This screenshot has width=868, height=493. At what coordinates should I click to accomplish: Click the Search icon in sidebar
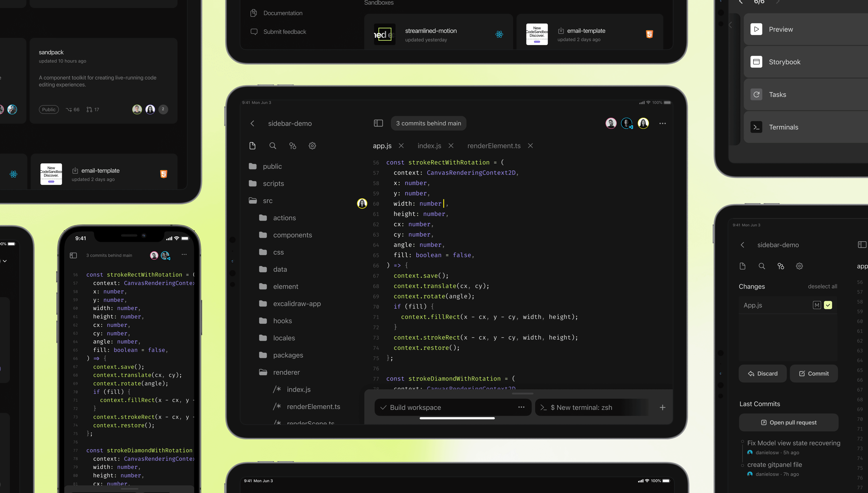point(272,145)
